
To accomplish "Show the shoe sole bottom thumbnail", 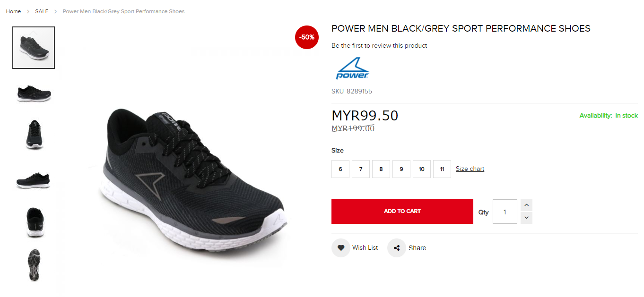I will pos(34,266).
